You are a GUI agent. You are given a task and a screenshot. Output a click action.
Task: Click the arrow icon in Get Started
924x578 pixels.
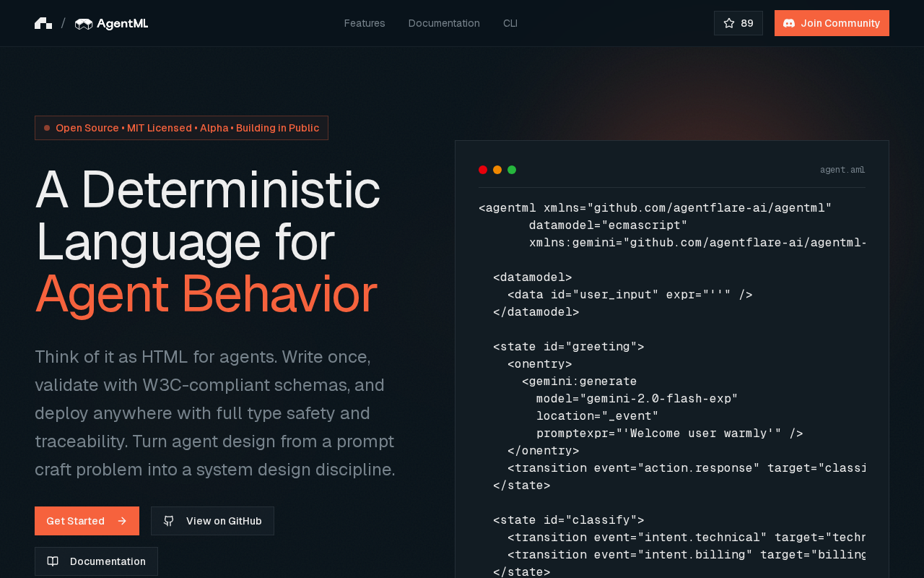pyautogui.click(x=122, y=521)
